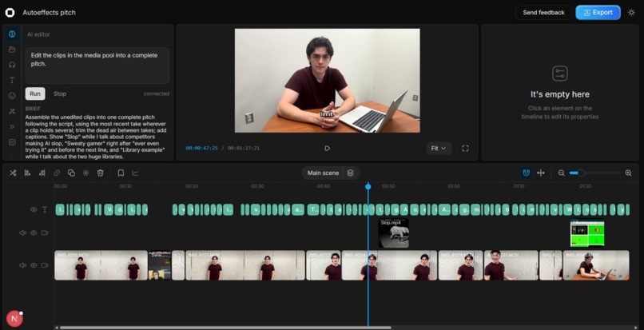Select the Slop.mp4 overlay clip
This screenshot has height=330, width=644.
tap(393, 233)
